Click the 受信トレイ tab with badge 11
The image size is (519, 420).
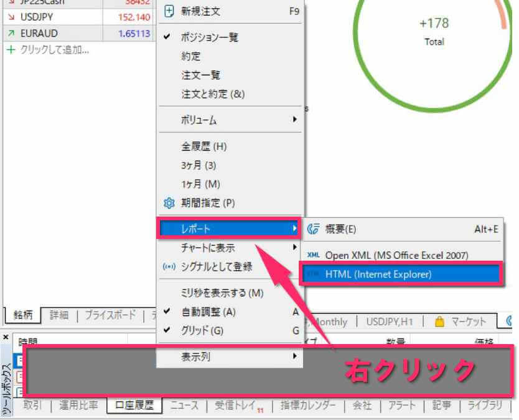(236, 405)
